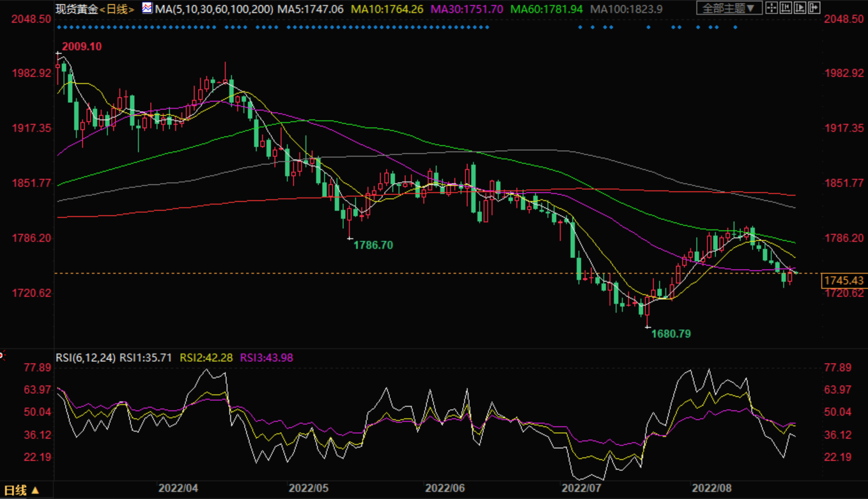Click the MA indicator chart icon
868x499 pixels.
[x=147, y=8]
